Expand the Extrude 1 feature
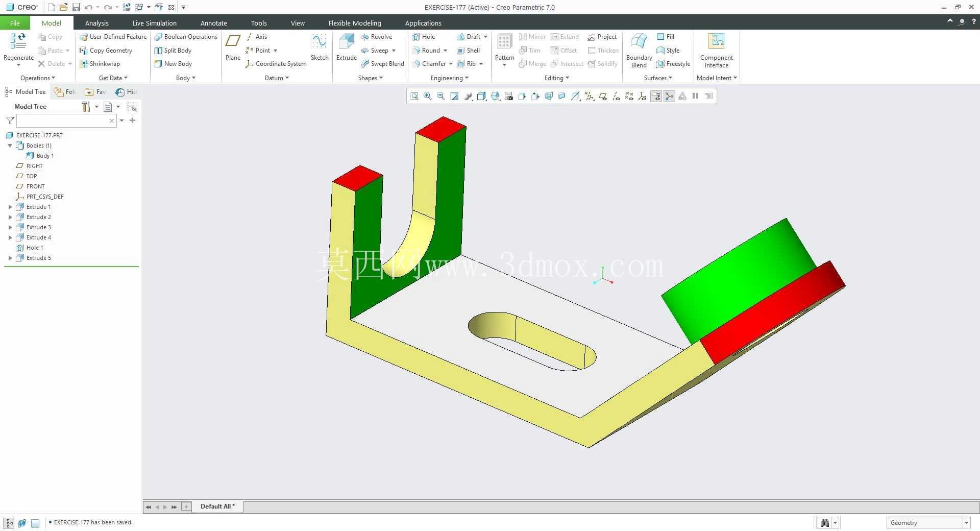Image resolution: width=980 pixels, height=531 pixels. pyautogui.click(x=10, y=207)
